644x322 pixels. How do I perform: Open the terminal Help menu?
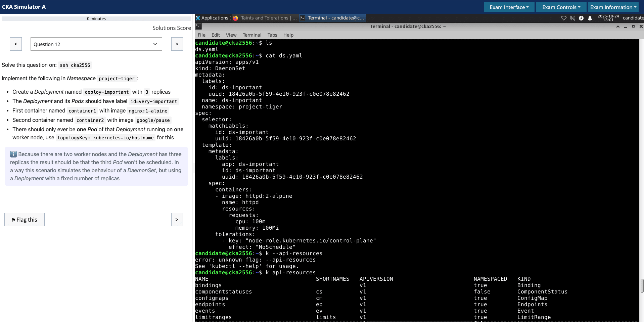click(288, 35)
